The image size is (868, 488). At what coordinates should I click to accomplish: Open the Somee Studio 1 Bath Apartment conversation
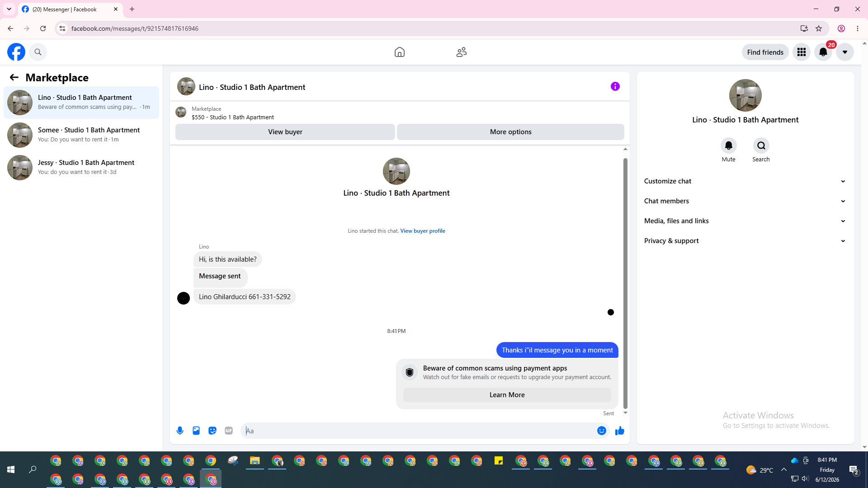point(81,135)
